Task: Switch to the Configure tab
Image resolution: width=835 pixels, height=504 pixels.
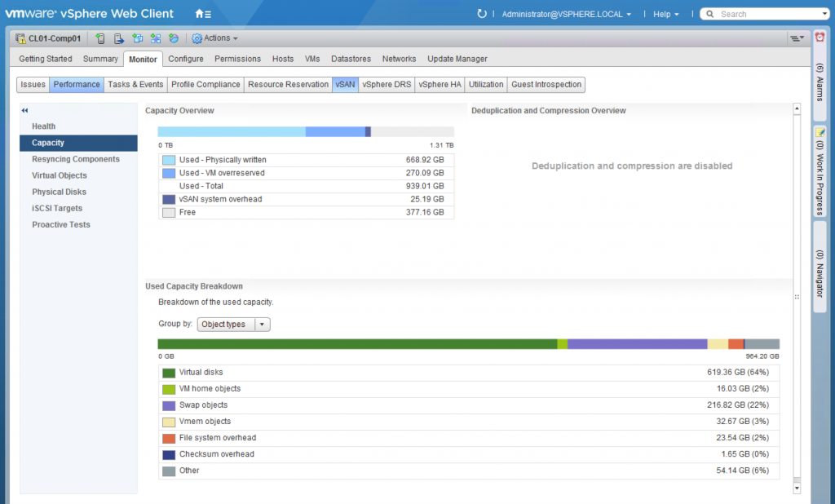Action: (186, 59)
